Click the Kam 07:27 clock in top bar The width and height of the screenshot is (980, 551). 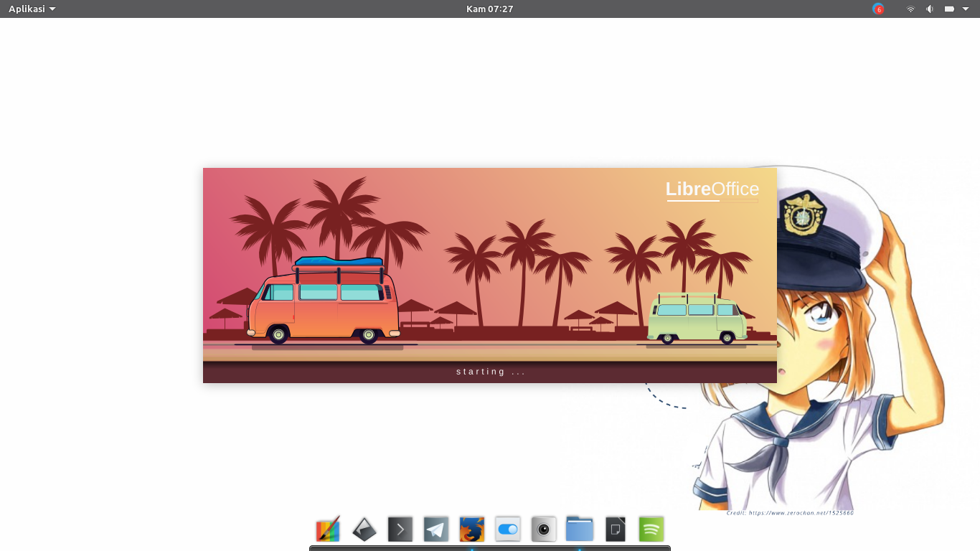pos(490,9)
